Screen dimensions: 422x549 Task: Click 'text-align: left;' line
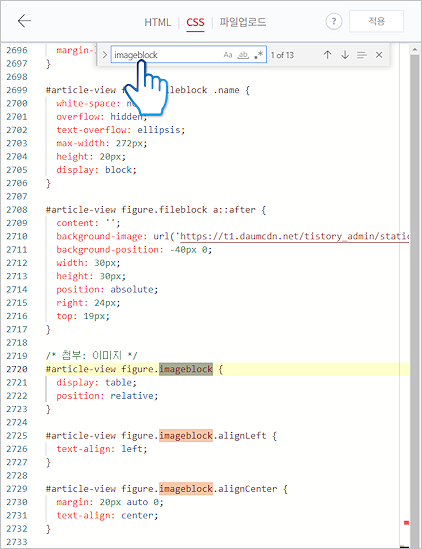point(102,449)
